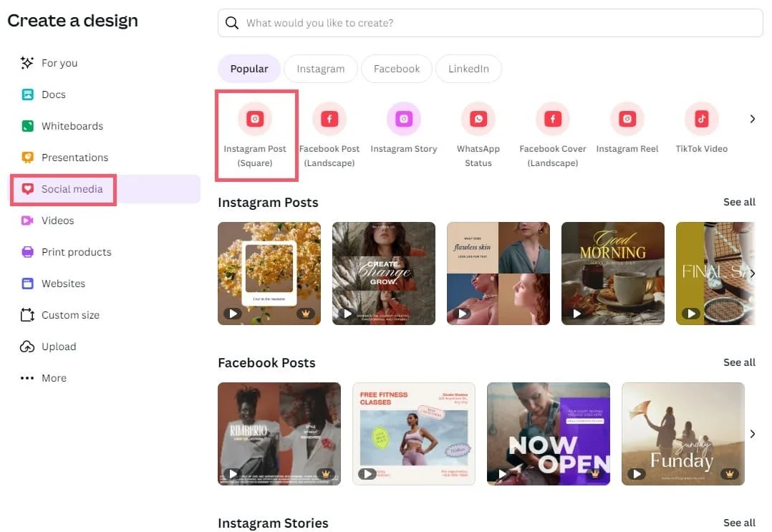Select the Instagram Post (Square) template icon
This screenshot has height=532, width=772.
[256, 119]
